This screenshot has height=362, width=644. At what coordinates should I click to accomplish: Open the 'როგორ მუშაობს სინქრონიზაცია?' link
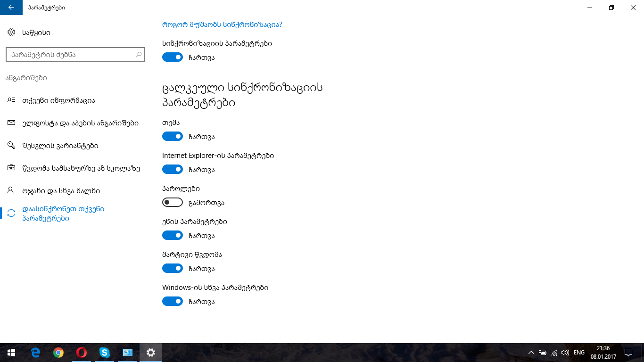(x=222, y=25)
